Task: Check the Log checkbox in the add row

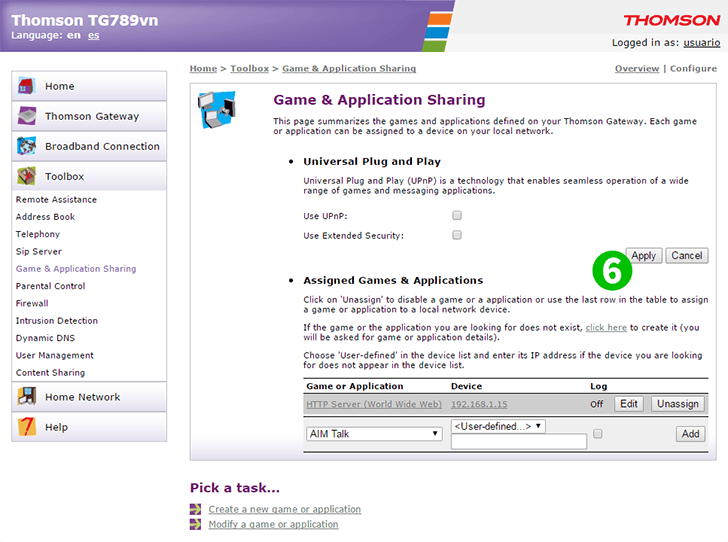Action: point(598,434)
